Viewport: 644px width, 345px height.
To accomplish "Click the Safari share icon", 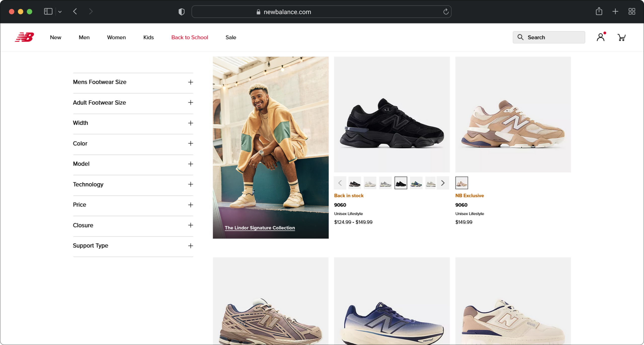I will (x=599, y=11).
